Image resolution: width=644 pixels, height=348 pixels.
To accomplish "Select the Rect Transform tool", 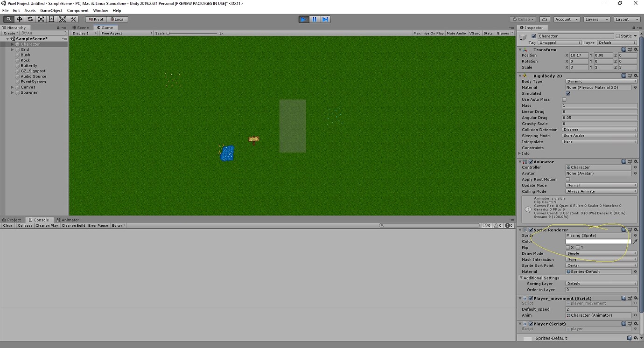I will (52, 19).
